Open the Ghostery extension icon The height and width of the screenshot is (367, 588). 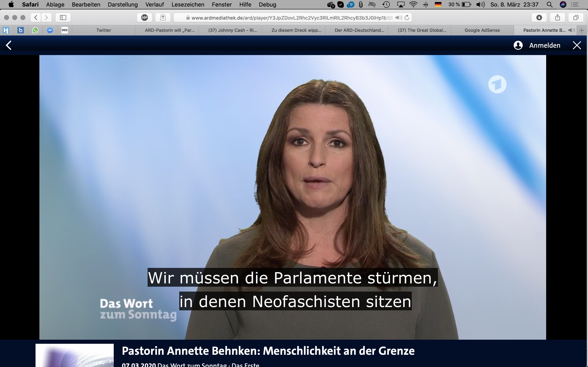pos(163,18)
